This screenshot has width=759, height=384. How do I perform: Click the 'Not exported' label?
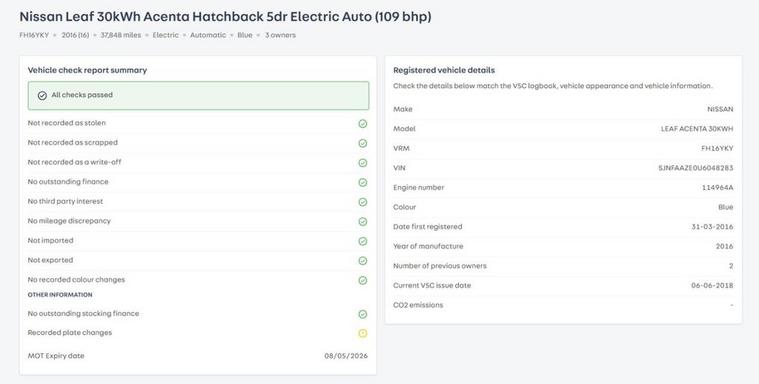pos(50,260)
